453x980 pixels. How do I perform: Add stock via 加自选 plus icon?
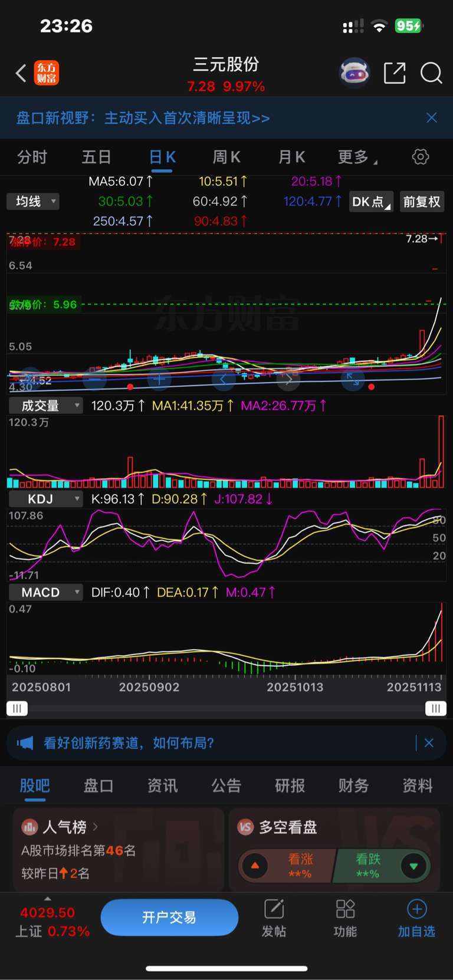[416, 909]
